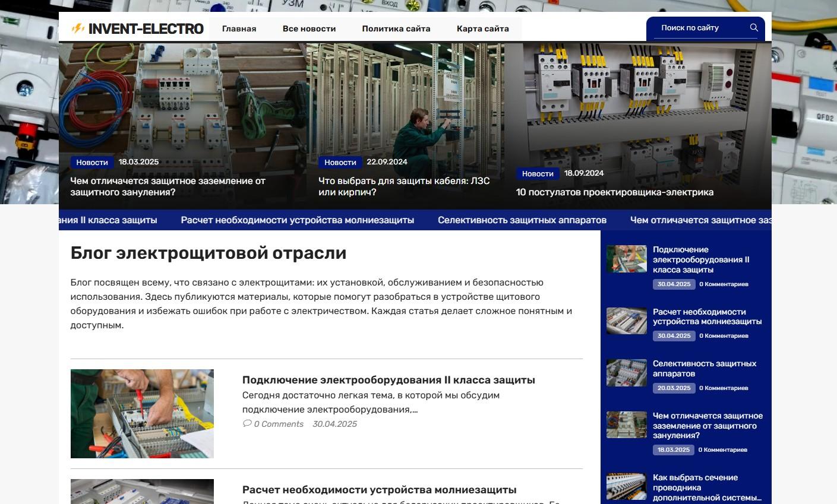
Task: Click Новости tag dated 18.09.2024
Action: pos(538,173)
